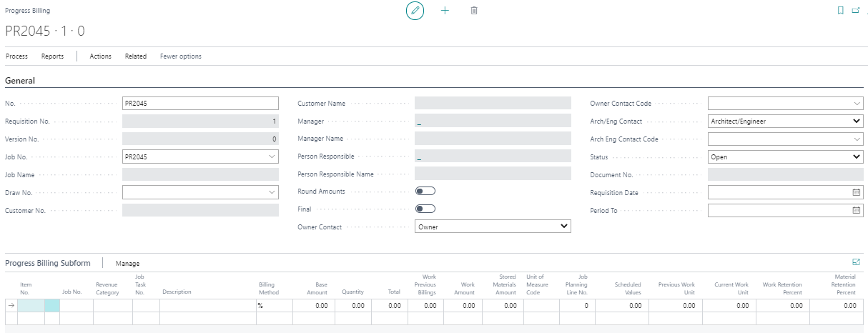
Task: Open page in new window icon
Action: coord(856,11)
